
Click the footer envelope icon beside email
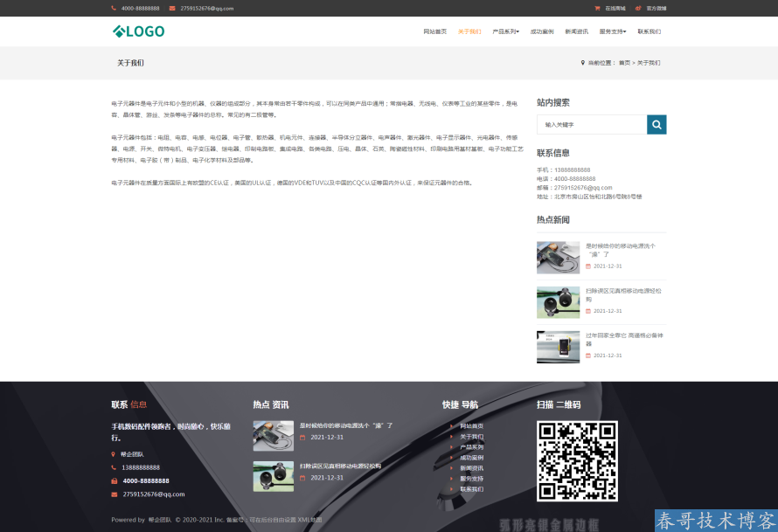(x=115, y=494)
